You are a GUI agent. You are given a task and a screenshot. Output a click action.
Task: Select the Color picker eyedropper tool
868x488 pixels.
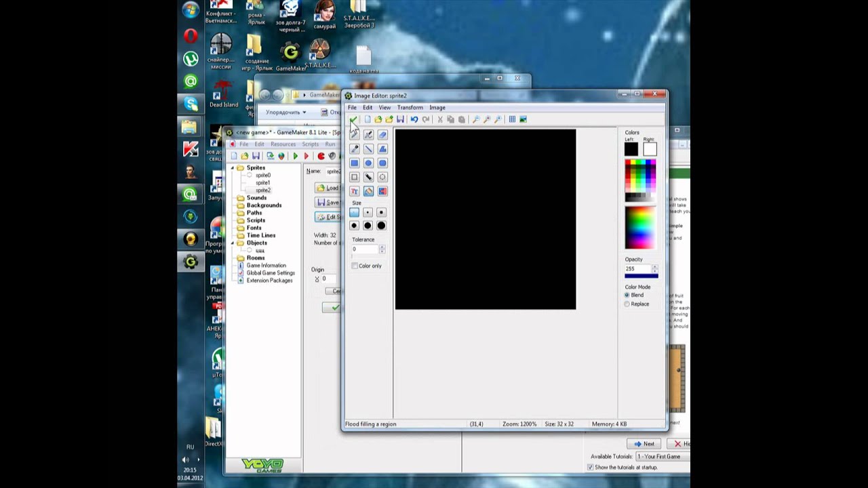(354, 149)
